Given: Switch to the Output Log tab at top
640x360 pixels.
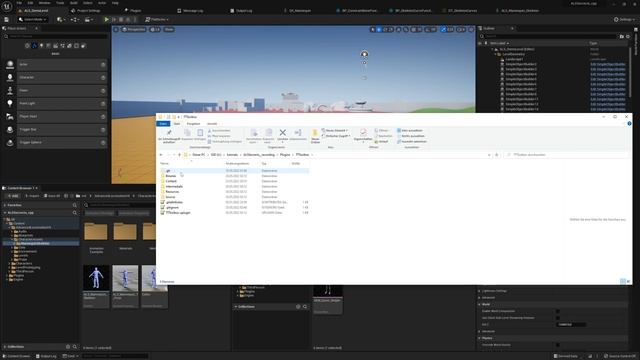Looking at the screenshot, I should tap(241, 11).
